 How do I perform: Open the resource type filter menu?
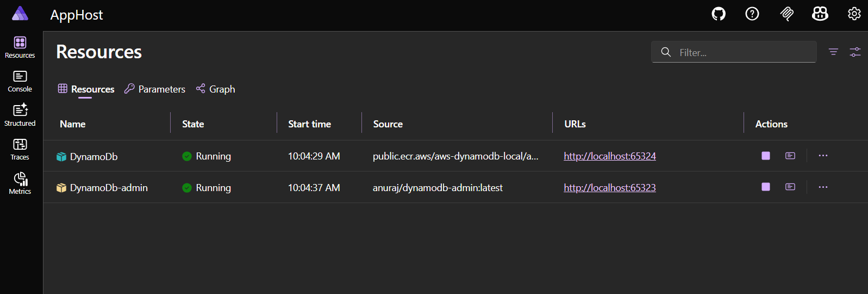833,52
